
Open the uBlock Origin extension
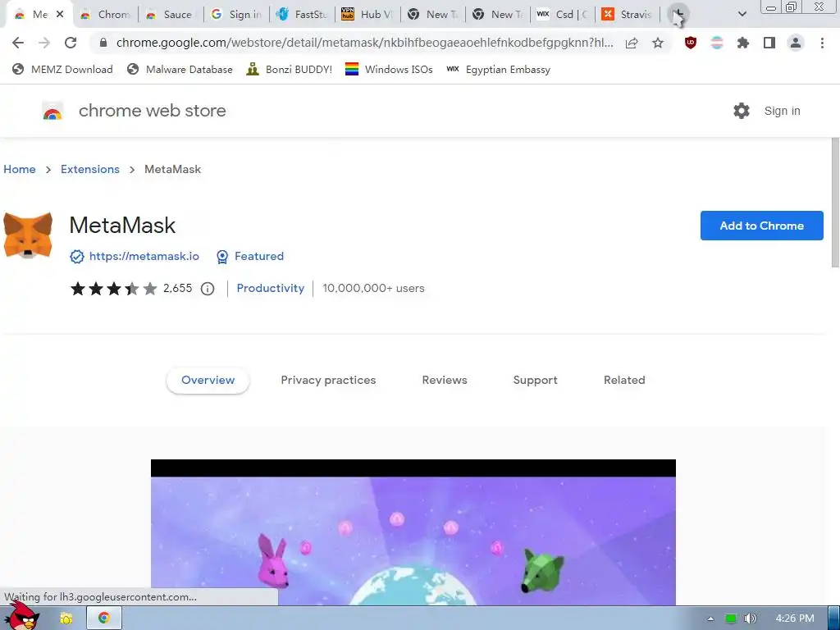(x=691, y=43)
